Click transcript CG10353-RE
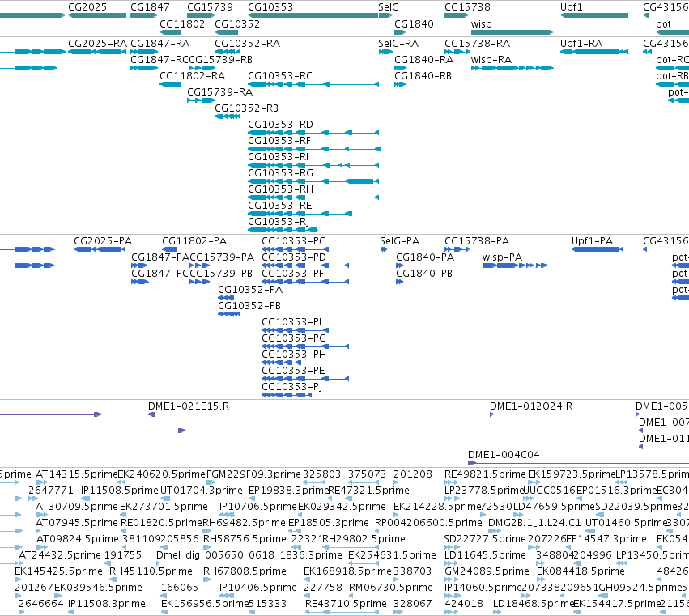 coord(280,206)
